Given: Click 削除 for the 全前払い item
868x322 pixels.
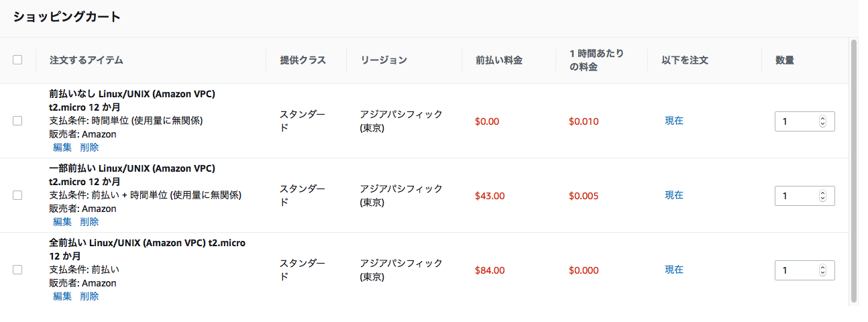Looking at the screenshot, I should [x=89, y=297].
